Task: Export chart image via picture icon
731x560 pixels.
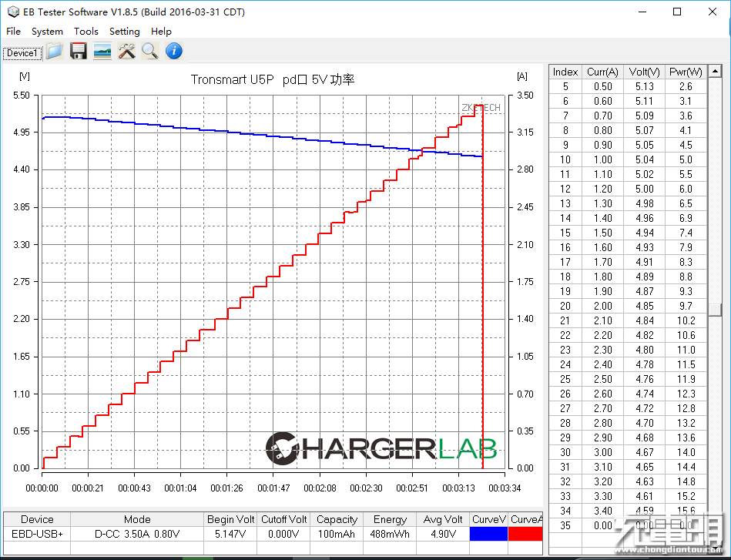Action: [x=102, y=52]
